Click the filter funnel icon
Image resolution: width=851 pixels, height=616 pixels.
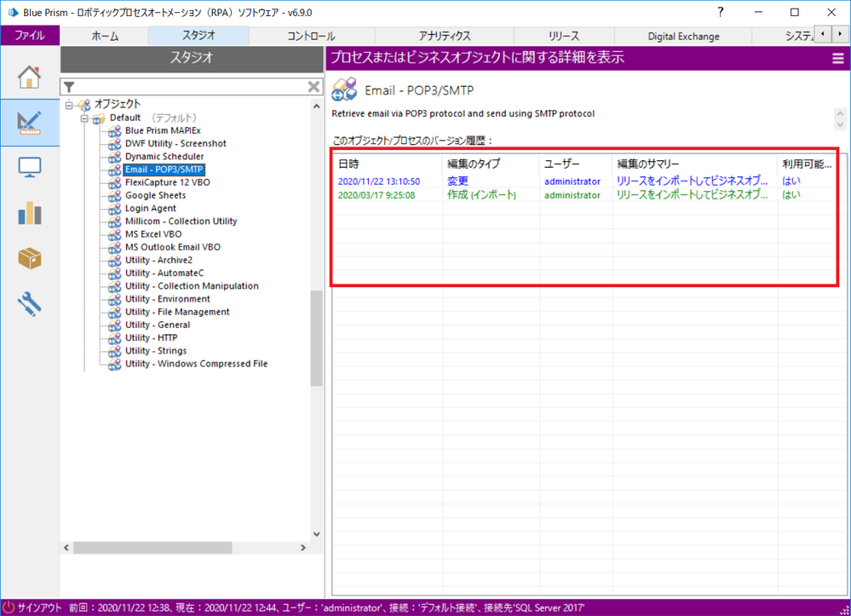[69, 87]
